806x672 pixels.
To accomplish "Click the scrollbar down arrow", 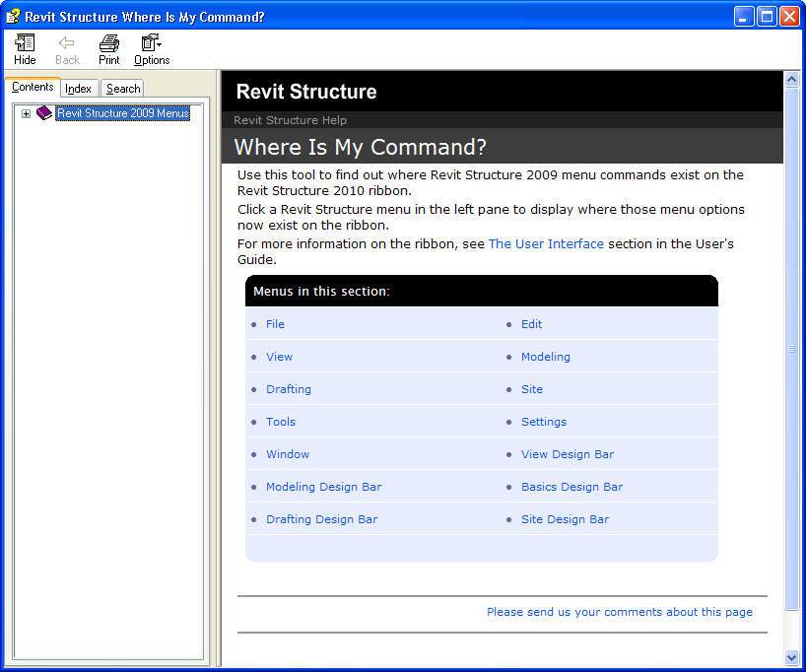I will coord(791,657).
